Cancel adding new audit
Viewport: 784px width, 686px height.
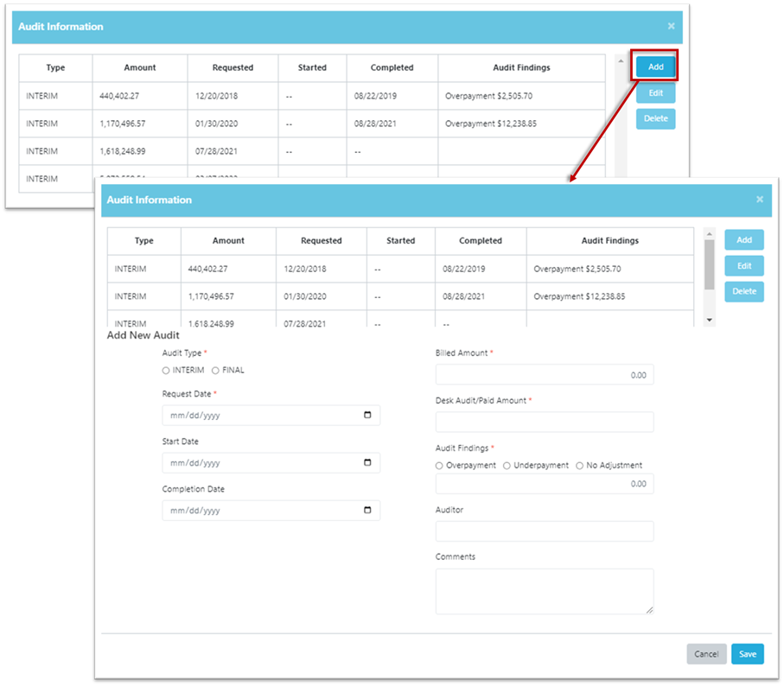point(706,654)
